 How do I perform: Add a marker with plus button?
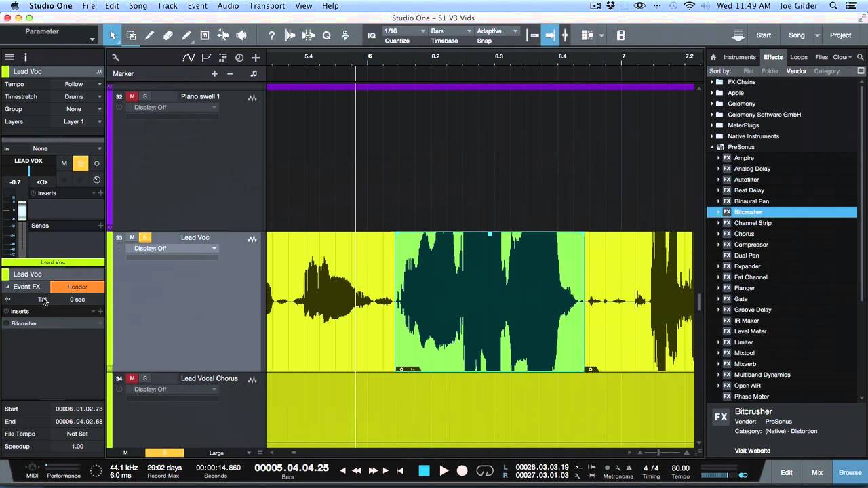[x=214, y=73]
